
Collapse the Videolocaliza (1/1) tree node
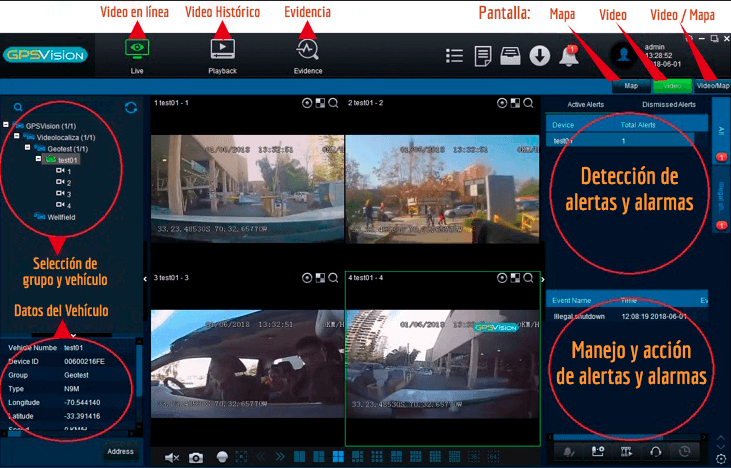tap(16, 136)
